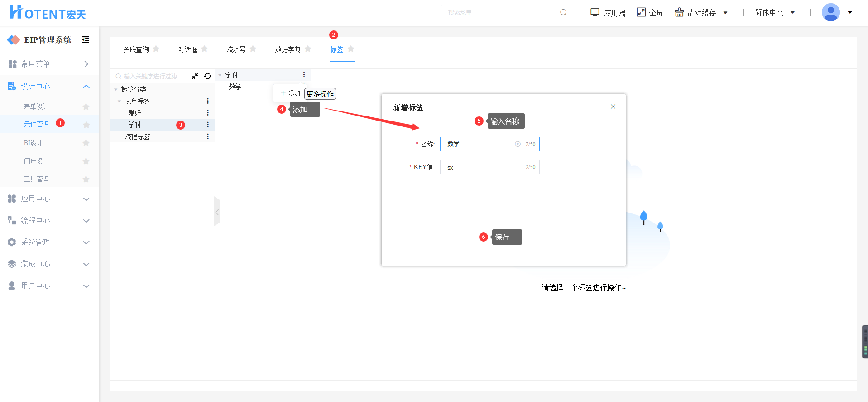The width and height of the screenshot is (868, 402).
Task: Collapse the sidebar with the menu fold icon
Action: coord(86,40)
